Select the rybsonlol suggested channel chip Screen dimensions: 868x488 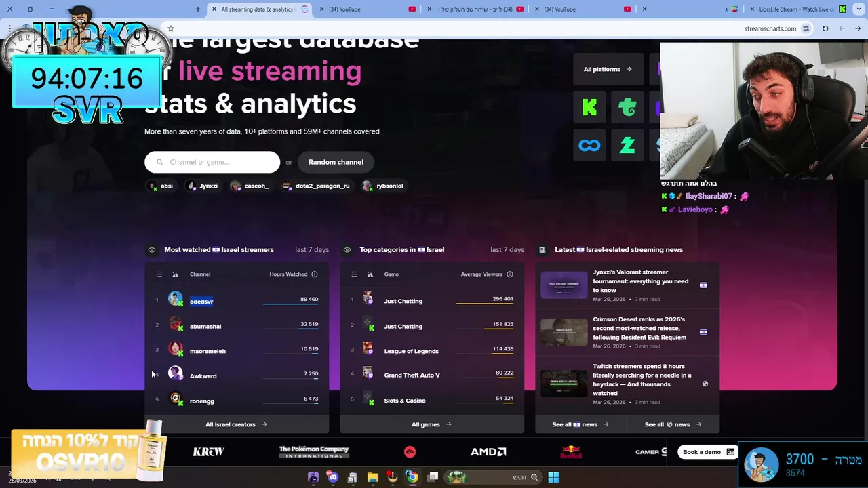383,186
